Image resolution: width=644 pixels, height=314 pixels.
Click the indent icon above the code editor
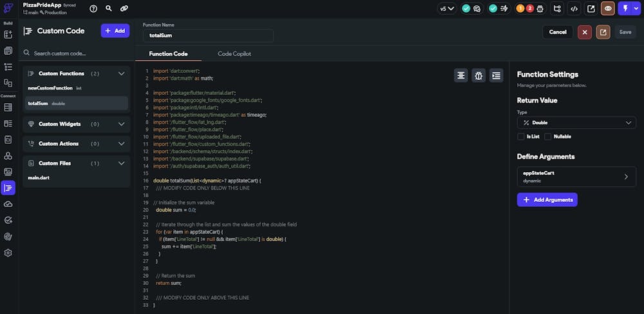(497, 75)
